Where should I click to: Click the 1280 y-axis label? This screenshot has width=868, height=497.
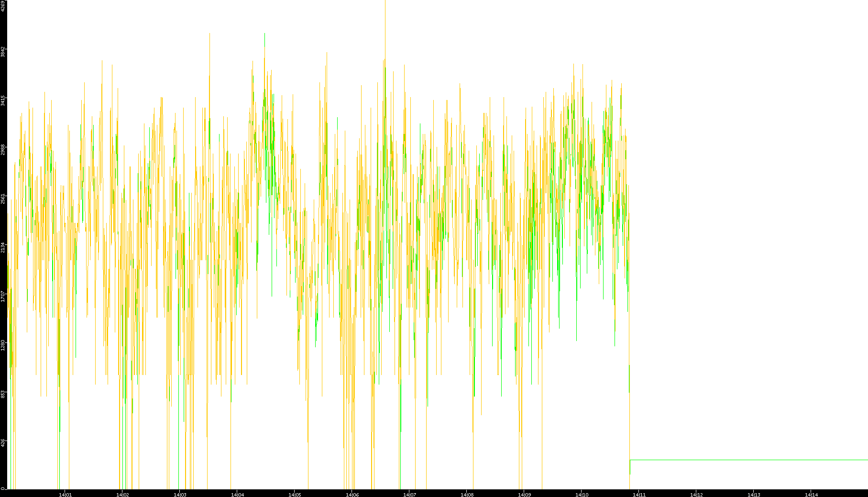click(x=3, y=345)
